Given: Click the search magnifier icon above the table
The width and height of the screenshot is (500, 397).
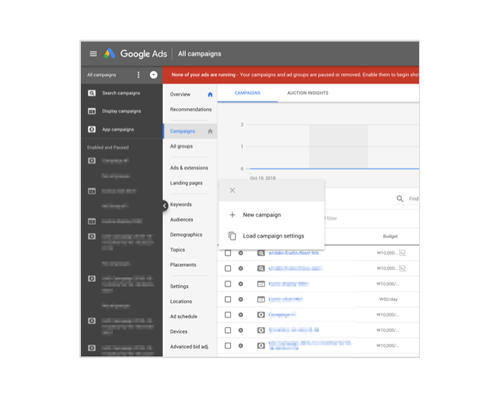Looking at the screenshot, I should [x=400, y=199].
